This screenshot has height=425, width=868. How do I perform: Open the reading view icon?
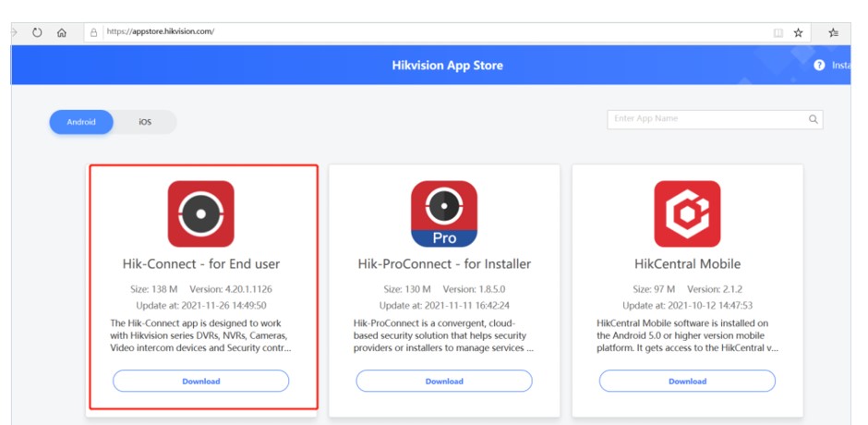[778, 32]
